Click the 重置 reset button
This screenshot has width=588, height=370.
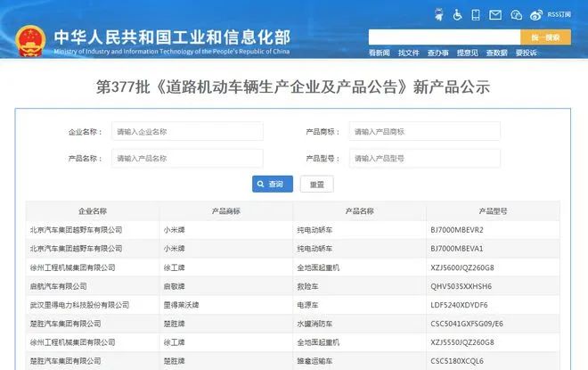317,185
